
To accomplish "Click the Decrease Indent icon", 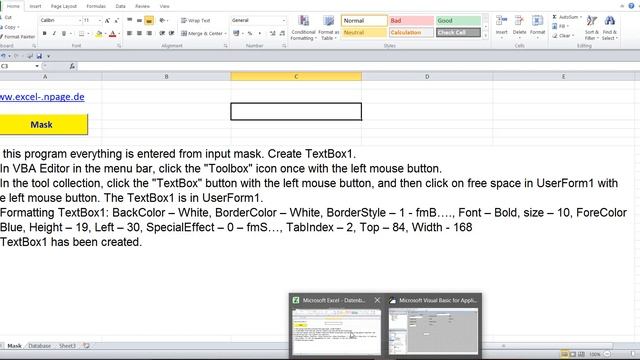I will (x=162, y=33).
